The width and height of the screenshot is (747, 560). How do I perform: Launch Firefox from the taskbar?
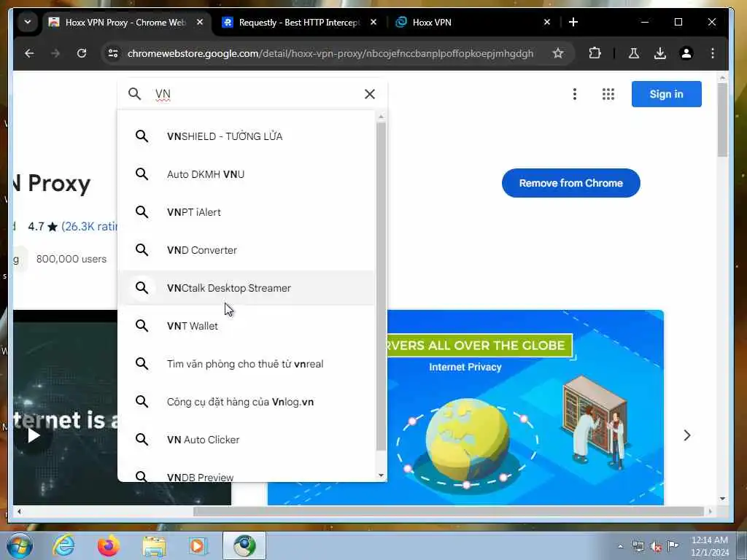(x=109, y=545)
